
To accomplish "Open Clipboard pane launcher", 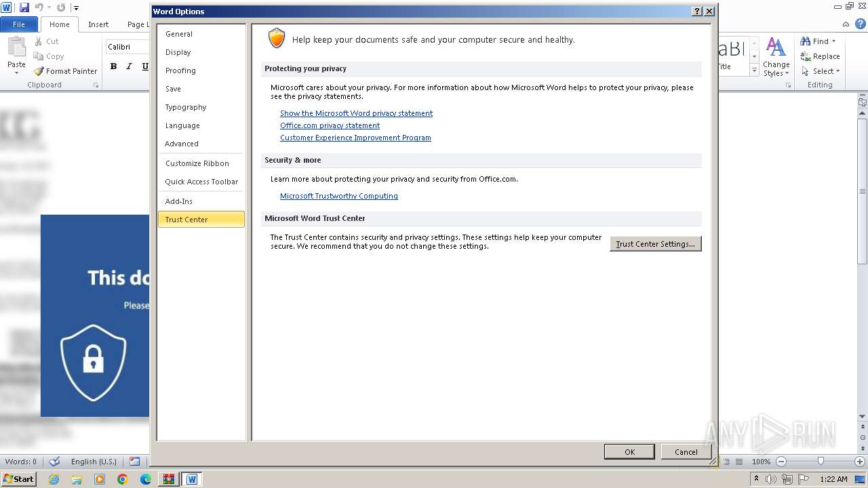I will click(96, 85).
